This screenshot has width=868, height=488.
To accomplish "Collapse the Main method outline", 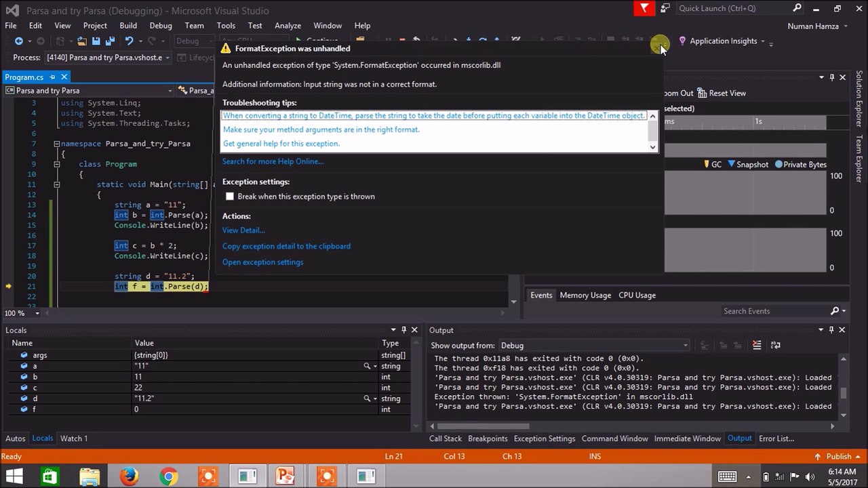I will (57, 184).
